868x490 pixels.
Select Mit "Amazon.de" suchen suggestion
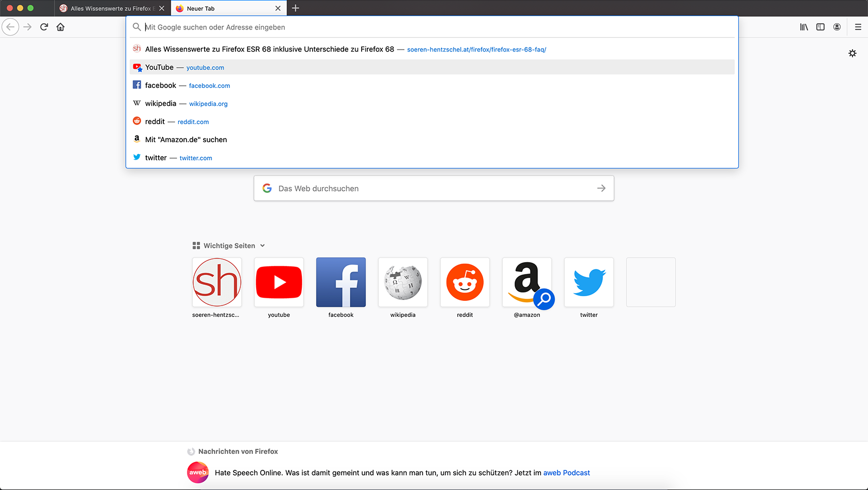[432, 140]
